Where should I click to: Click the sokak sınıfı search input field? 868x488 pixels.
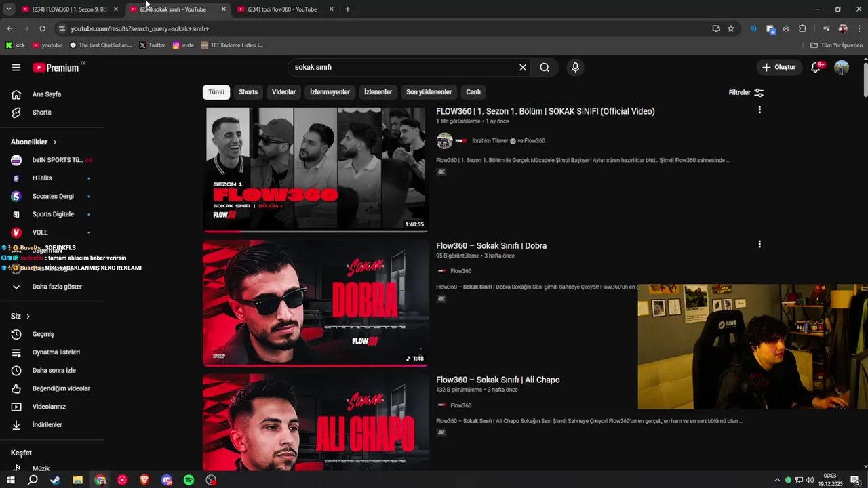pyautogui.click(x=403, y=67)
